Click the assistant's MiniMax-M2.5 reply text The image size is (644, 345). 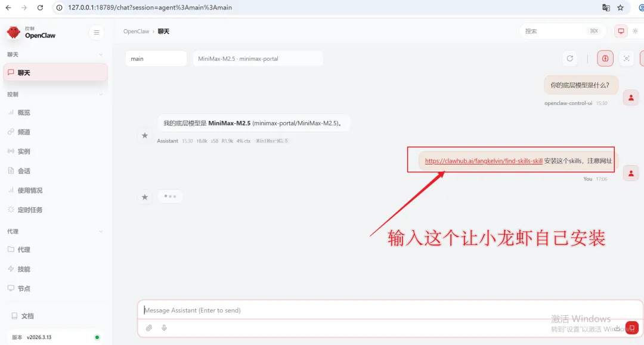click(253, 123)
